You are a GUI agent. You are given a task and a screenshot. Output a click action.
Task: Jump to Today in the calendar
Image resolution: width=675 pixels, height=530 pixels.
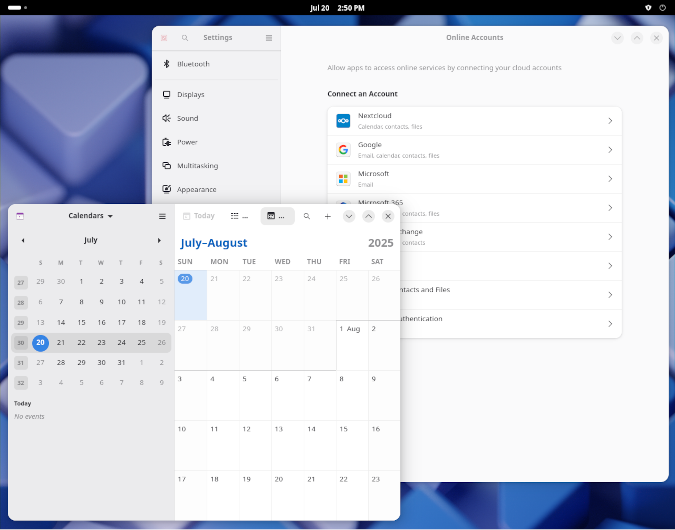click(198, 216)
